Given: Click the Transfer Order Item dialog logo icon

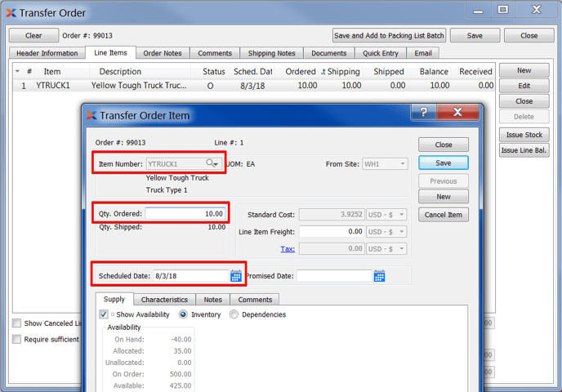Looking at the screenshot, I should coord(91,115).
